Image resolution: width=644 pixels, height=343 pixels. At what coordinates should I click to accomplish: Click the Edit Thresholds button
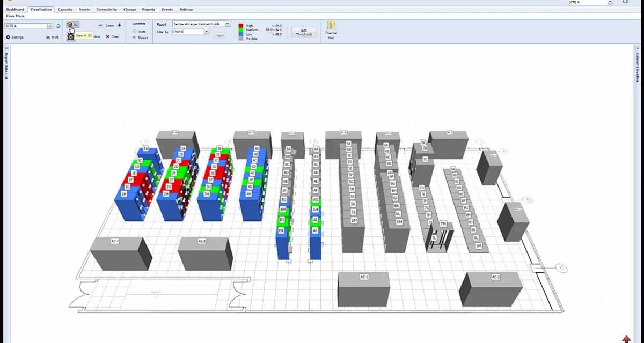pyautogui.click(x=304, y=32)
